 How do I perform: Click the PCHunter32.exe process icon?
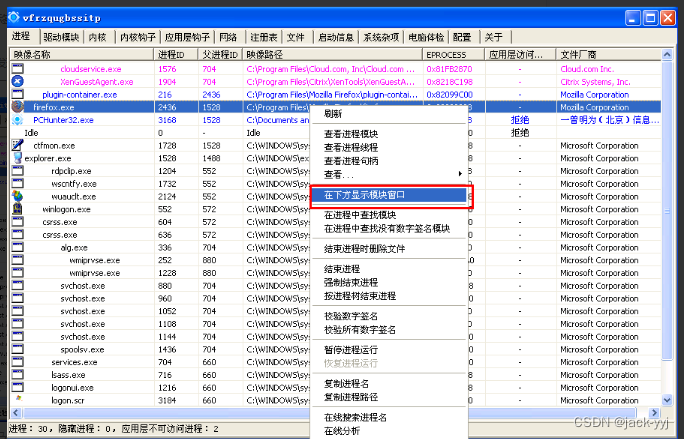click(17, 120)
